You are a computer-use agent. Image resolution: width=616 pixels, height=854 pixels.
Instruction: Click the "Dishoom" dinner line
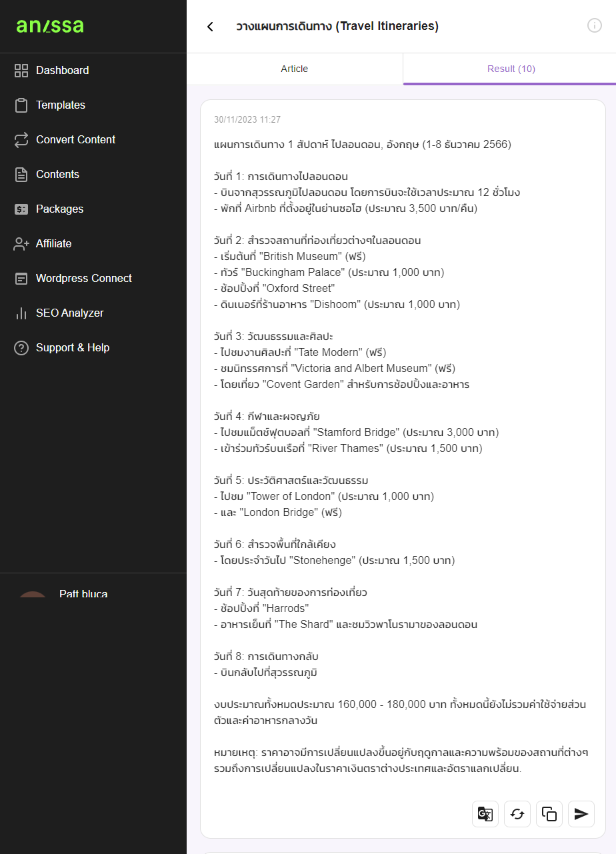[337, 305]
